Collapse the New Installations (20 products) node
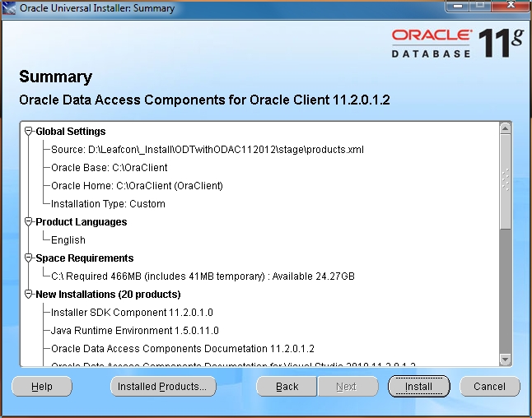The image size is (532, 418). pyautogui.click(x=29, y=294)
